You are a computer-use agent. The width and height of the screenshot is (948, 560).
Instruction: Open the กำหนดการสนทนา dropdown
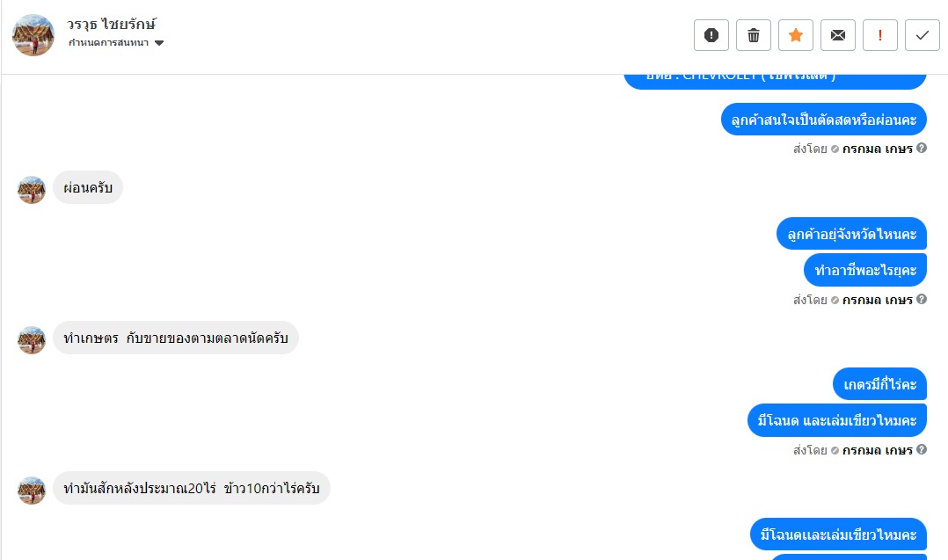click(x=116, y=43)
